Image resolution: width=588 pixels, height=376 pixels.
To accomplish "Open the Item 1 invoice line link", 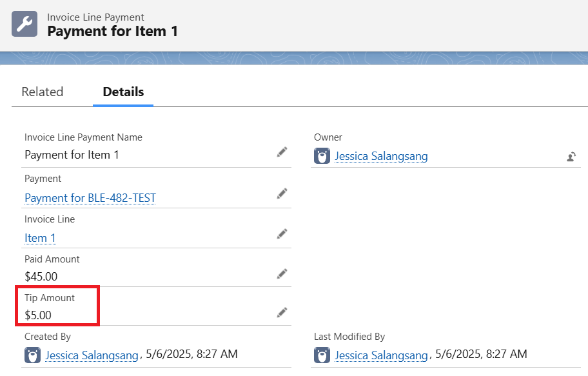I will 40,238.
